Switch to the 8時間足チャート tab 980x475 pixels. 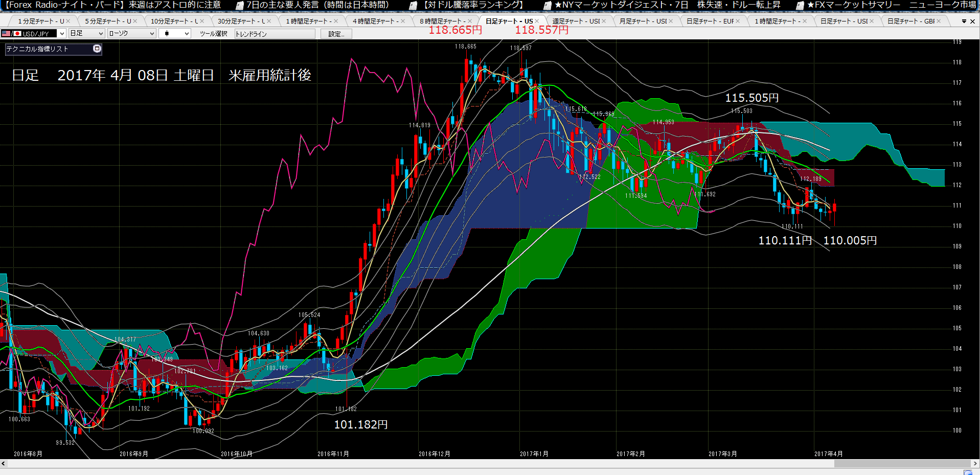click(443, 21)
